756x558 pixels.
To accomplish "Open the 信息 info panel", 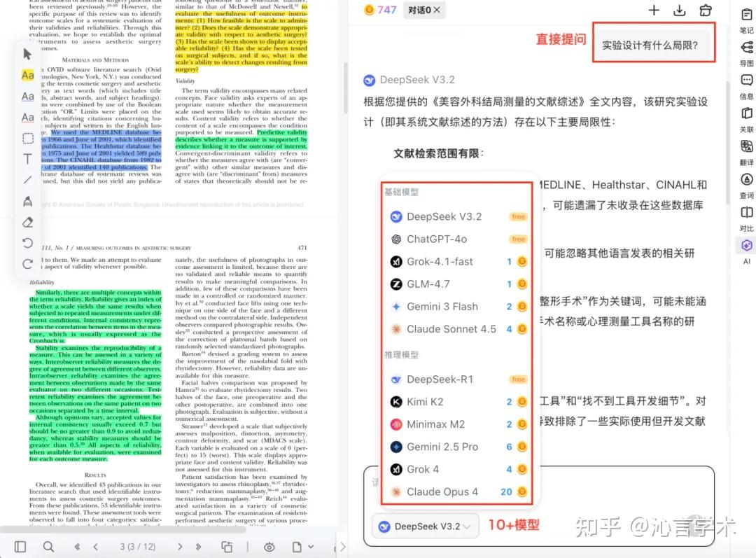I will (746, 86).
